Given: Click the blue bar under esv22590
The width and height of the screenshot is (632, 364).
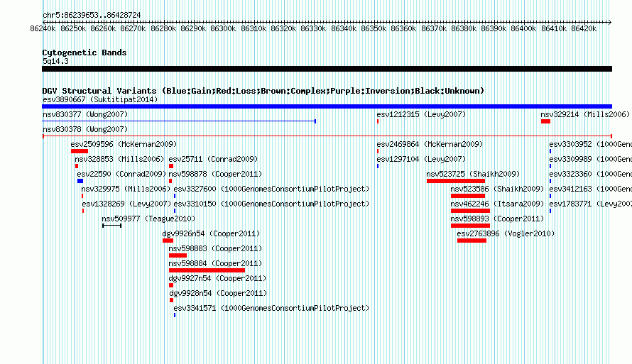Looking at the screenshot, I should [80, 181].
